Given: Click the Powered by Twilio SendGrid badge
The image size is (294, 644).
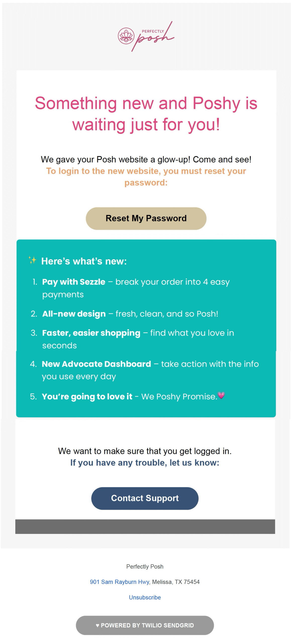Looking at the screenshot, I should click(x=145, y=625).
